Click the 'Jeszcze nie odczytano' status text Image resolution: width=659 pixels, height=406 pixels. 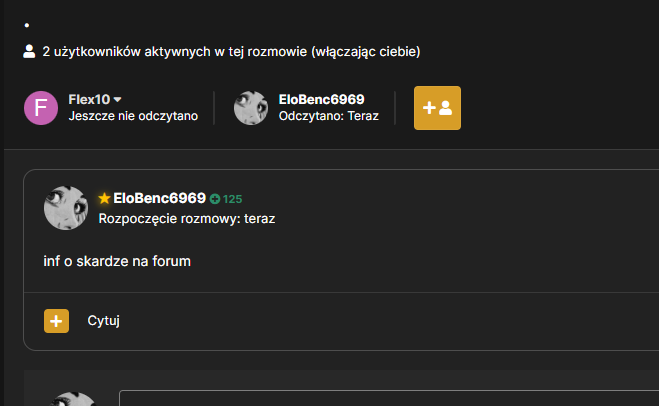point(133,116)
